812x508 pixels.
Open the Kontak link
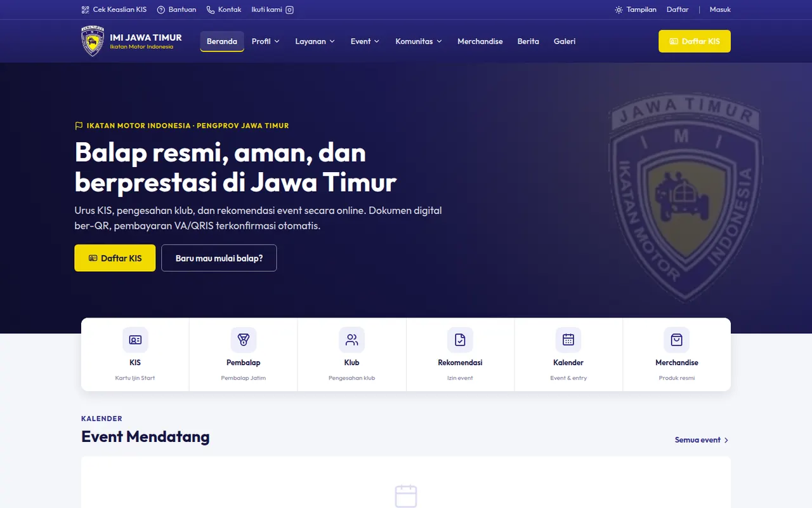pyautogui.click(x=224, y=10)
